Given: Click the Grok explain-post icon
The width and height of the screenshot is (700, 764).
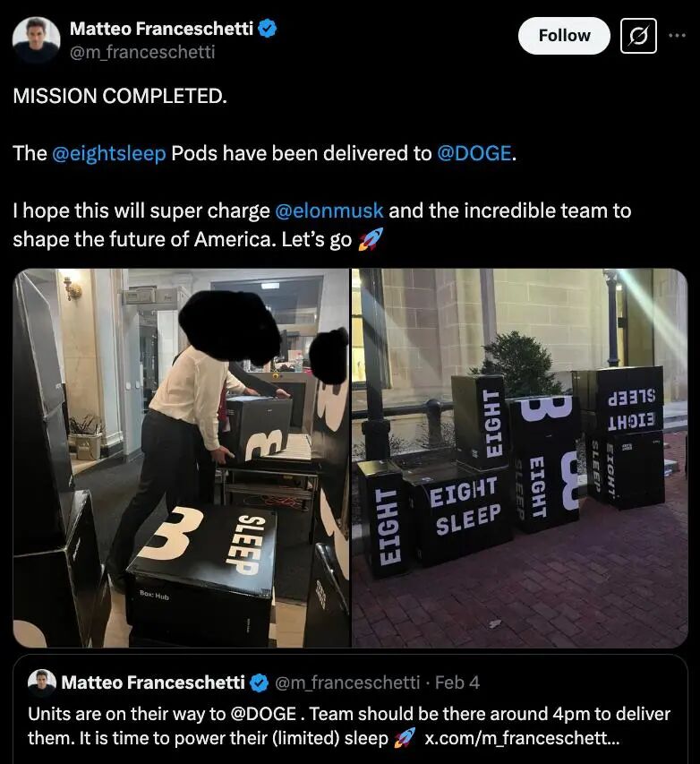Looking at the screenshot, I should (638, 36).
